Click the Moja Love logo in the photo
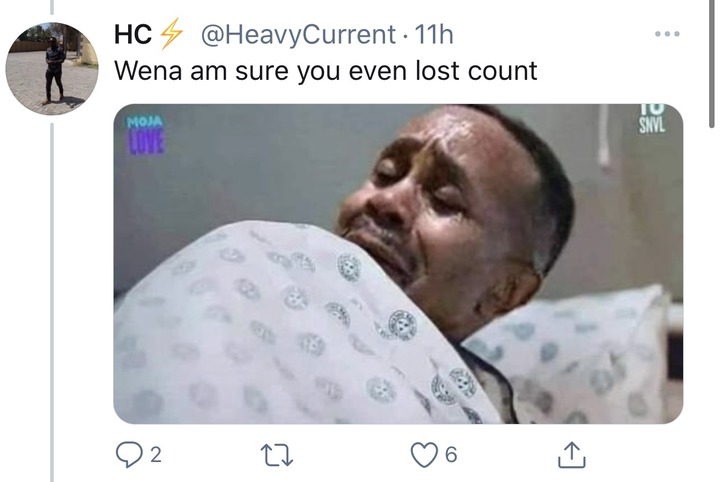The image size is (720, 482). click(145, 135)
